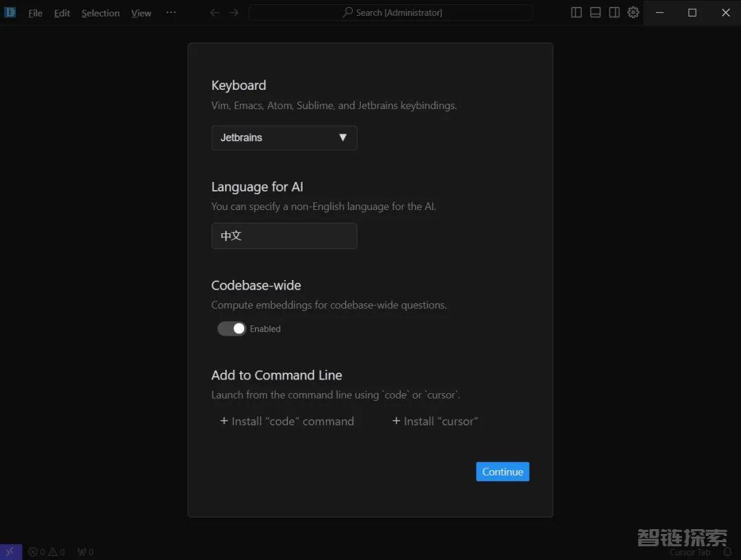Open settings via the gear icon
Image resolution: width=741 pixels, height=560 pixels.
point(633,12)
